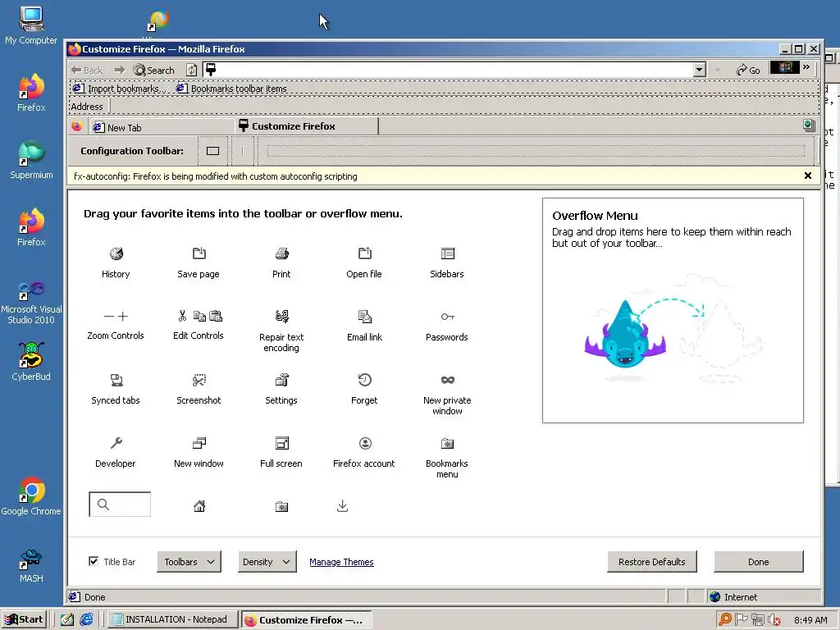This screenshot has height=630, width=840.
Task: Click the New private window mask icon
Action: 447,380
